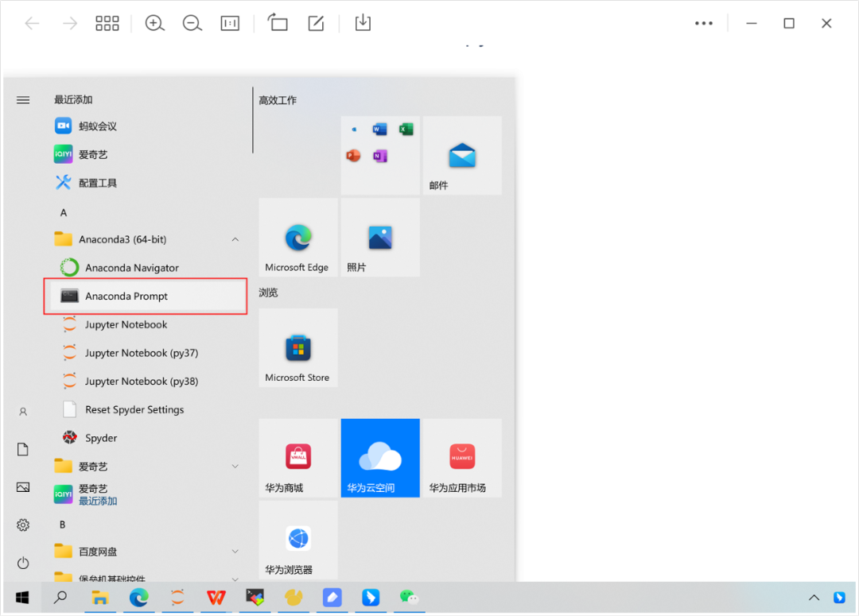The height and width of the screenshot is (616, 859).
Task: Open File Explorer from taskbar
Action: pos(99,598)
